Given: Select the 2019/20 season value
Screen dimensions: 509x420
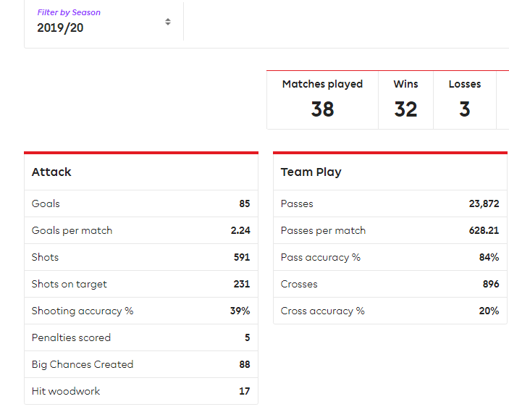Looking at the screenshot, I should pos(61,28).
